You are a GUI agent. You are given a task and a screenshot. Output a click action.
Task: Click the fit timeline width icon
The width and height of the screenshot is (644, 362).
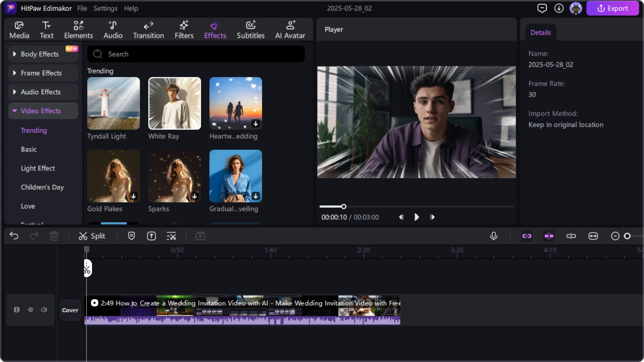pyautogui.click(x=593, y=236)
